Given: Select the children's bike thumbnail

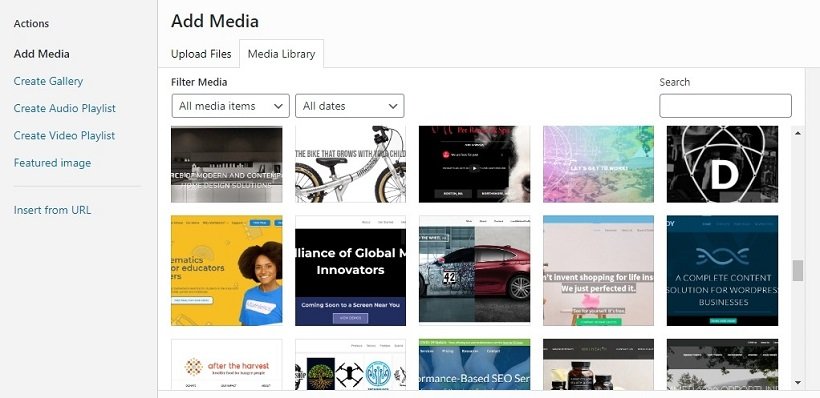Looking at the screenshot, I should point(350,164).
